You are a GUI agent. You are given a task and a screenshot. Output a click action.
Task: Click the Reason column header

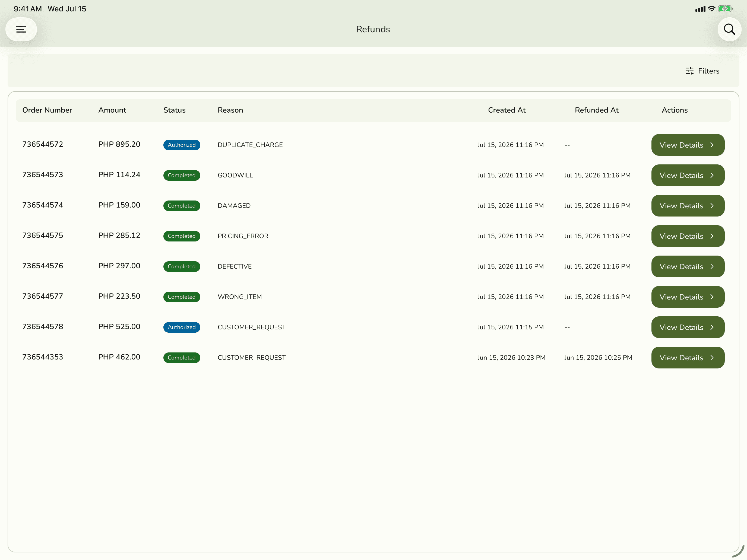[x=230, y=110]
